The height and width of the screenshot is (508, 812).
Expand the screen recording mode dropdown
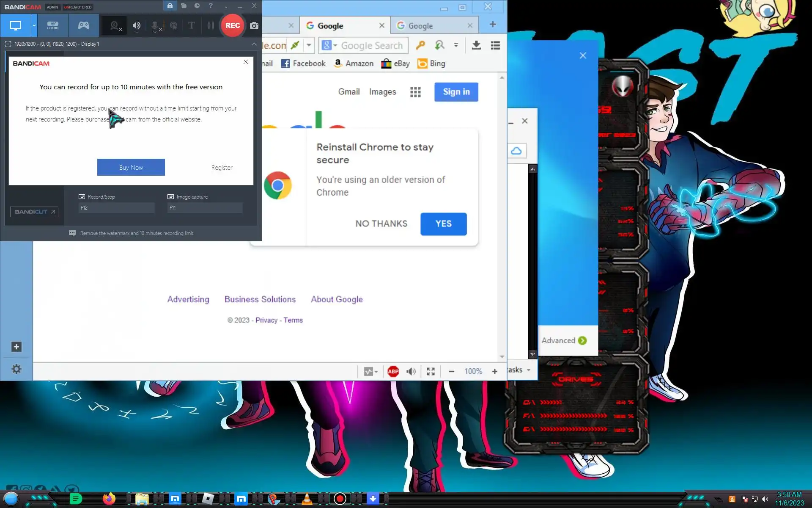34,25
